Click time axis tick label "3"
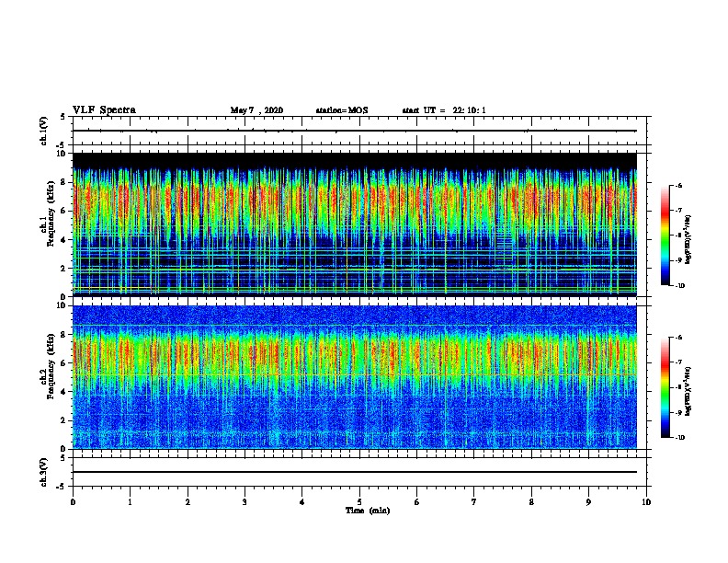Image resolution: width=728 pixels, height=563 pixels. pyautogui.click(x=245, y=502)
